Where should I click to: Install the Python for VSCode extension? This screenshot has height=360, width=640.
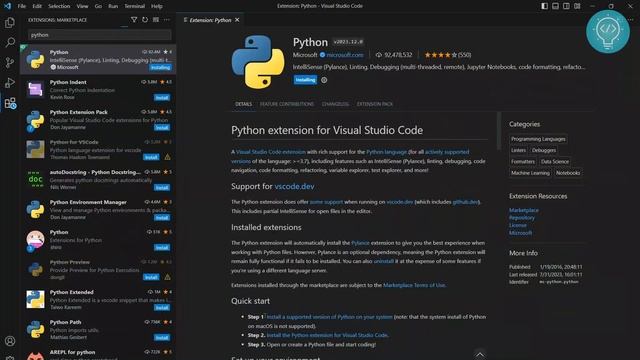click(151, 157)
